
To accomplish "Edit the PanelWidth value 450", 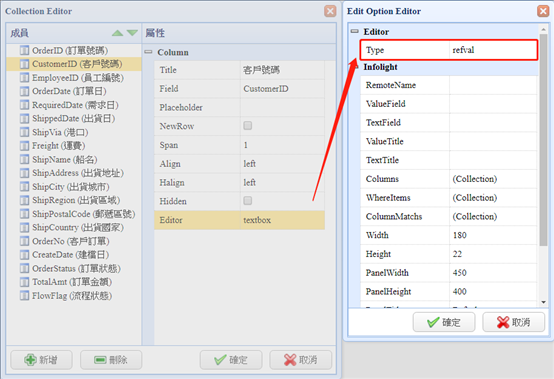I will point(493,272).
